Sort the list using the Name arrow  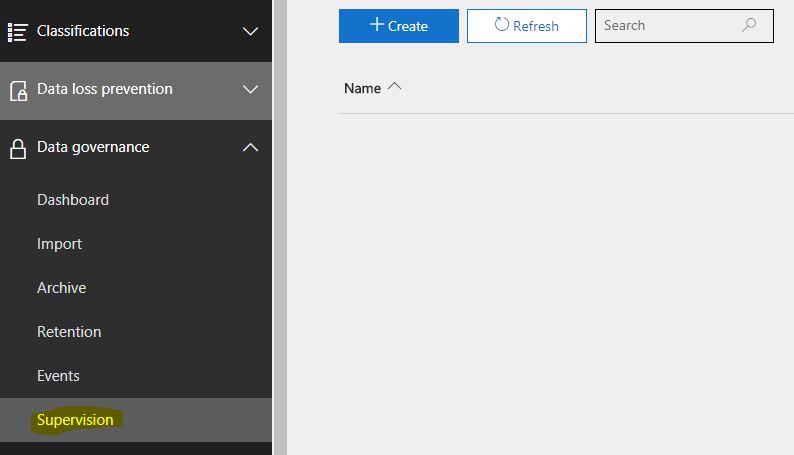pos(394,87)
